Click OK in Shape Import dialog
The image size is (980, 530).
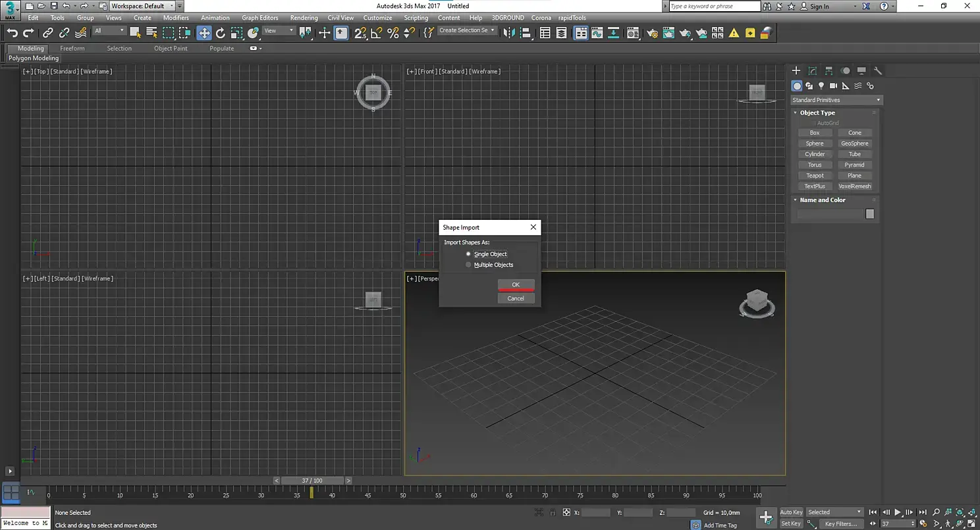[x=516, y=284]
